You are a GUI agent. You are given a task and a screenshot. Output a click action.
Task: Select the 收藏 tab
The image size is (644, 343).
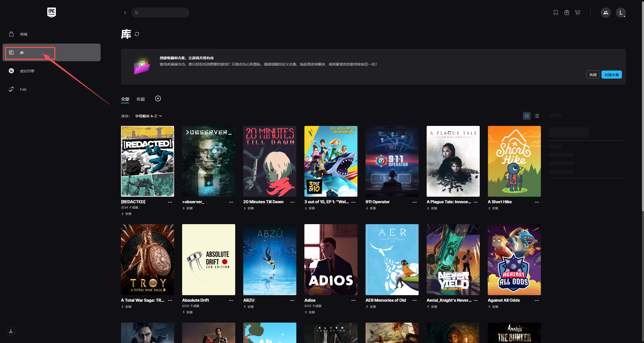[x=141, y=99]
